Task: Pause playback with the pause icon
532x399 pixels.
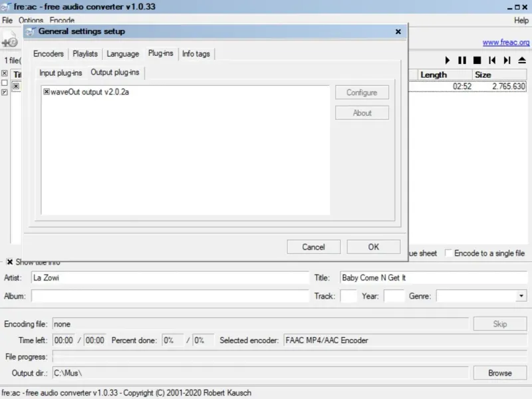Action: pos(462,61)
